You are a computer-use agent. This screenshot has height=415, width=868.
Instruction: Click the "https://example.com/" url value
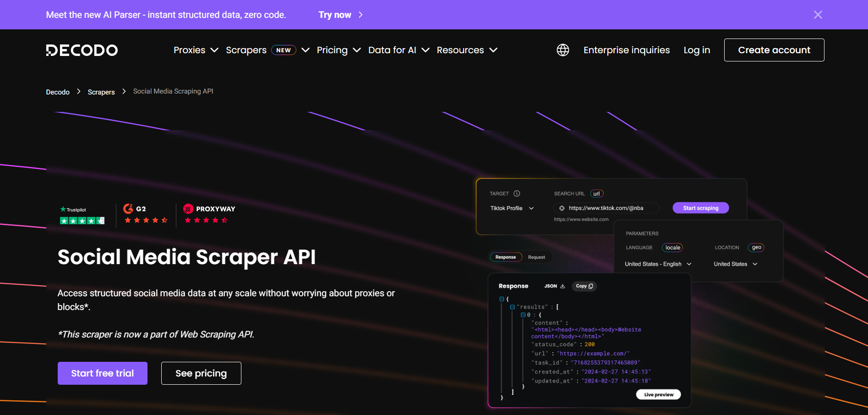594,354
